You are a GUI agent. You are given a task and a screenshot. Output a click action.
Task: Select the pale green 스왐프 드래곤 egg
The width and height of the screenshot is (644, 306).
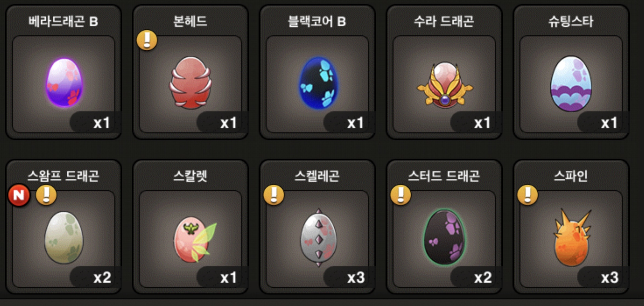pos(64,237)
